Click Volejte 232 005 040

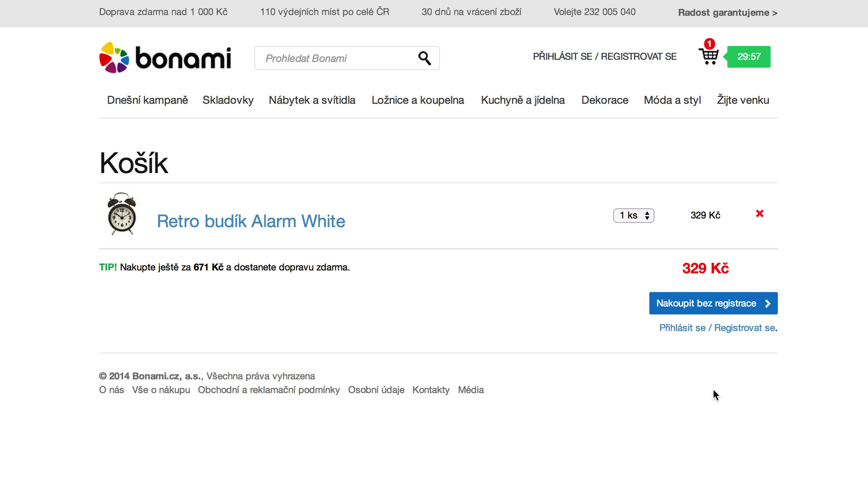(595, 12)
